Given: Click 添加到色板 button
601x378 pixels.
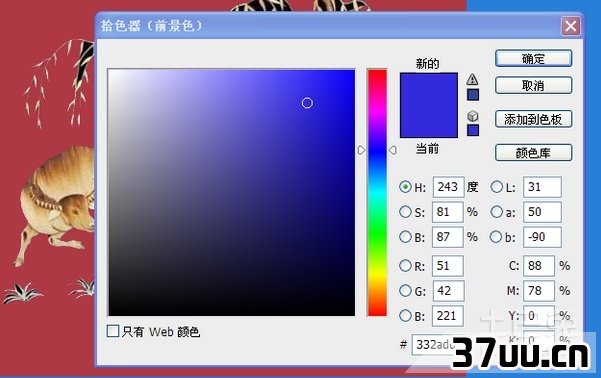Looking at the screenshot, I should [533, 119].
